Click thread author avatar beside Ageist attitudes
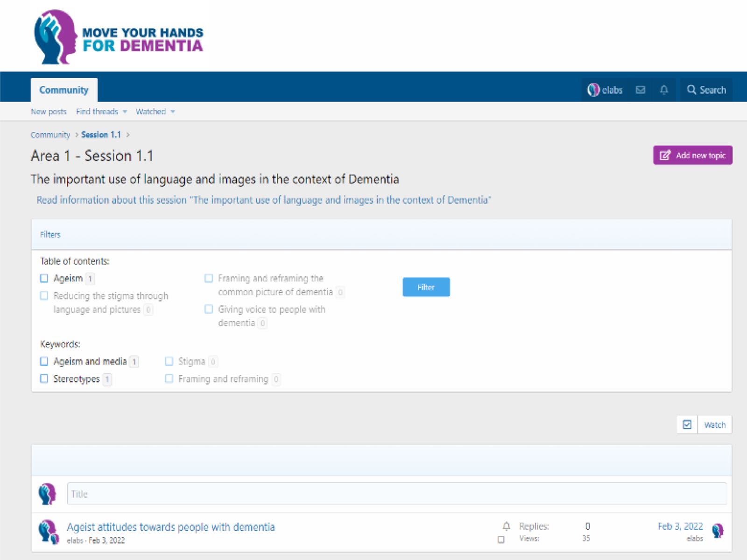Viewport: 747px width, 560px height. (x=48, y=532)
